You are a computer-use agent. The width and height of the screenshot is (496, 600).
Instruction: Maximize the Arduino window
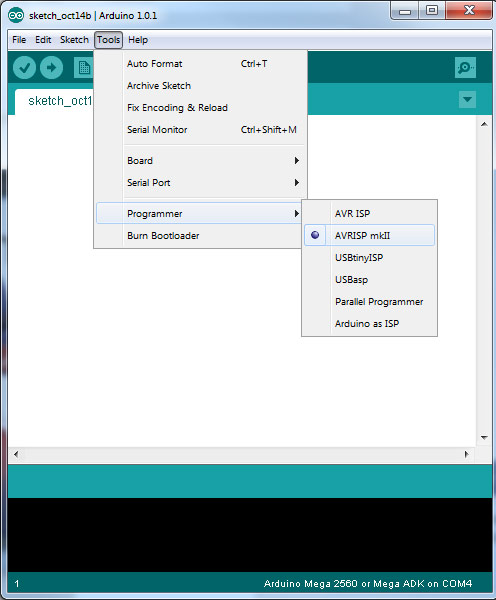[432, 11]
